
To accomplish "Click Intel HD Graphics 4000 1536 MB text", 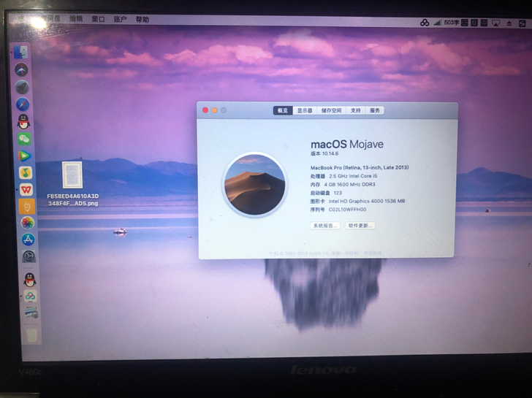I will [x=367, y=201].
